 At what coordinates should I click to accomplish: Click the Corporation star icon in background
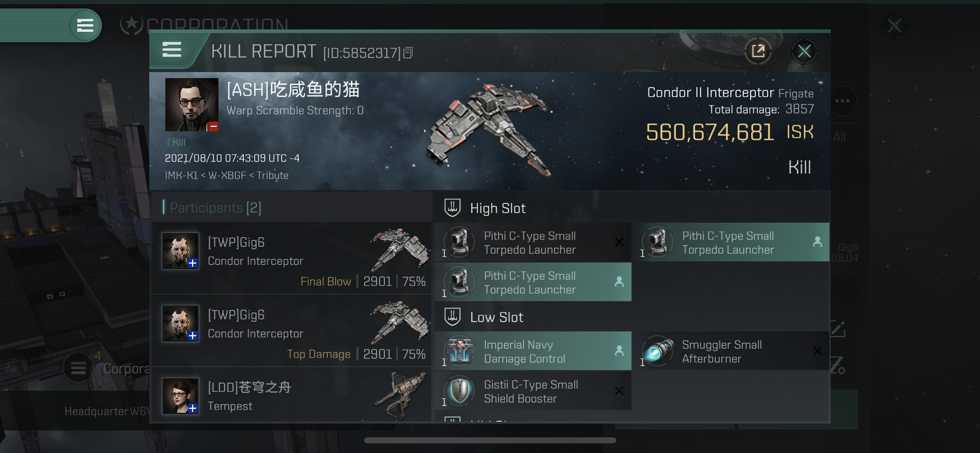pyautogui.click(x=132, y=25)
